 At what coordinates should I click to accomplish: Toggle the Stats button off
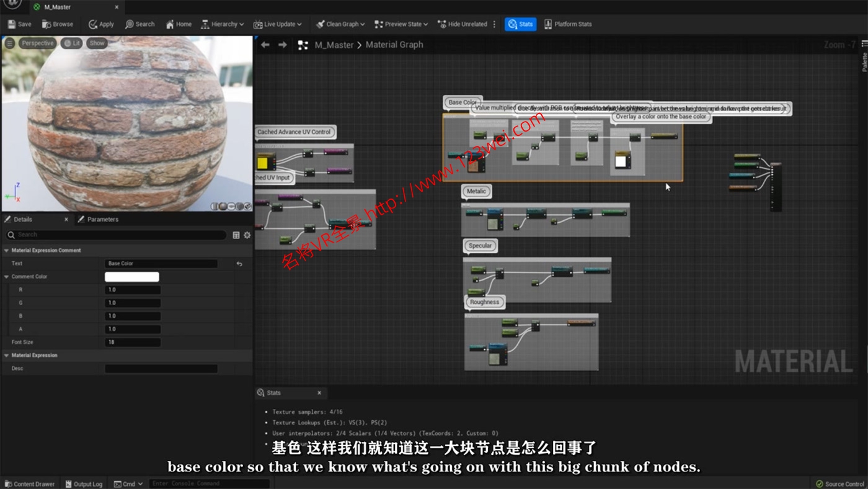point(520,24)
